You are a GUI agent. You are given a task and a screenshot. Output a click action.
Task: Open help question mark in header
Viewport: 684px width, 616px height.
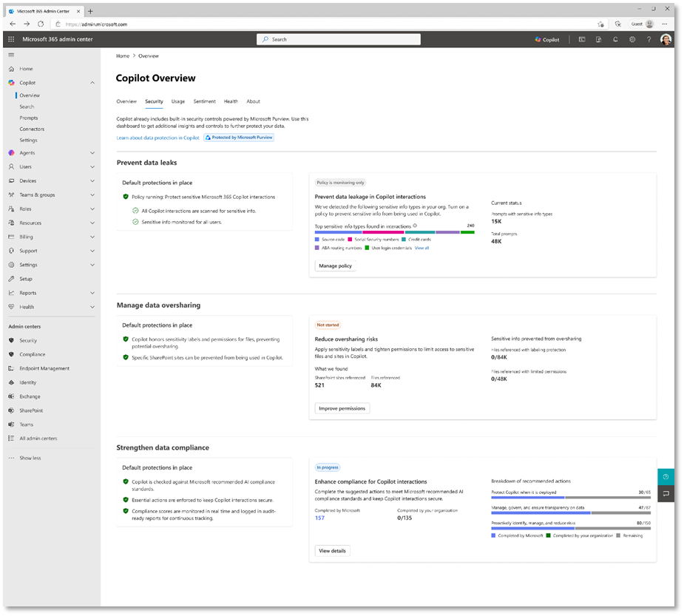click(x=649, y=39)
